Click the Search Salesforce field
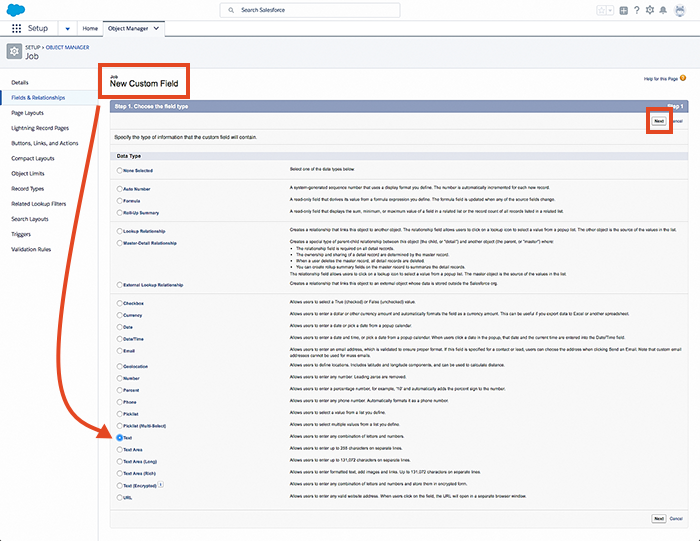The height and width of the screenshot is (541, 700). coord(310,10)
